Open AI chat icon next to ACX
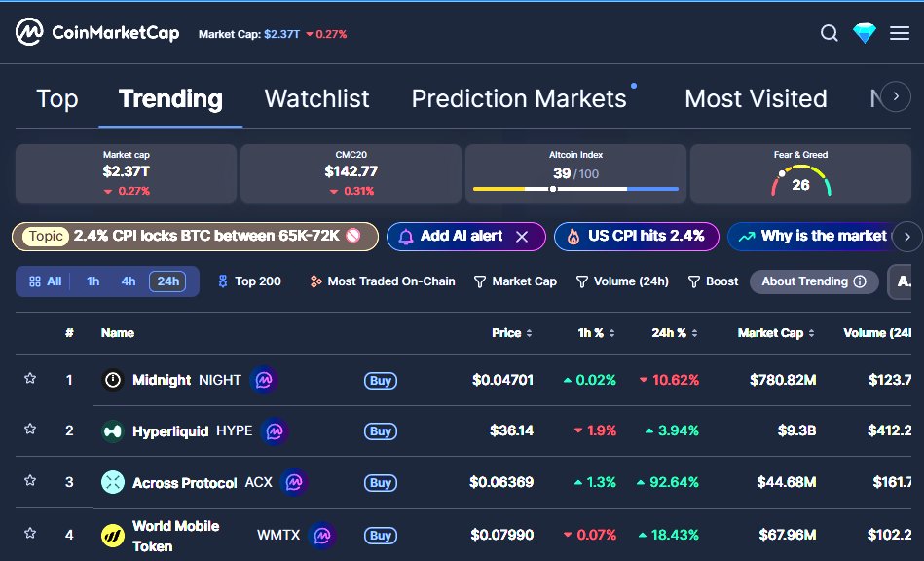924x561 pixels. tap(294, 483)
